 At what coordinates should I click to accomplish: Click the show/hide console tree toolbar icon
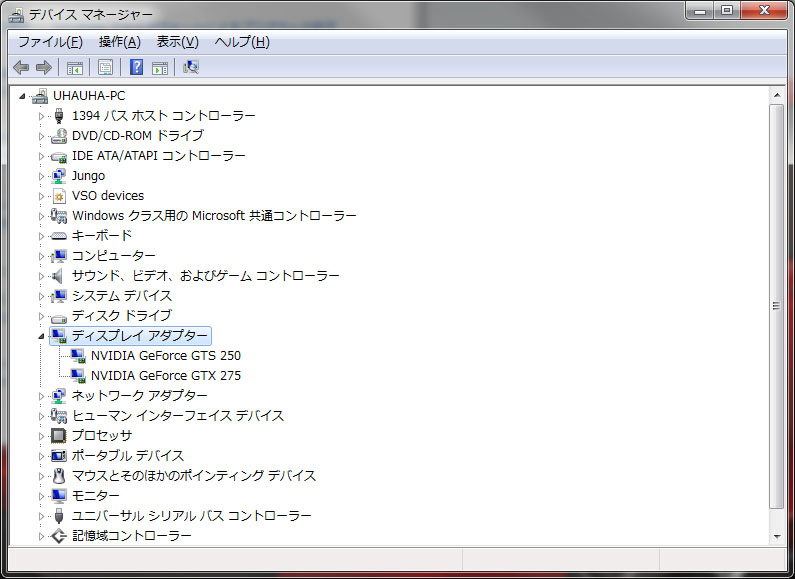[75, 67]
